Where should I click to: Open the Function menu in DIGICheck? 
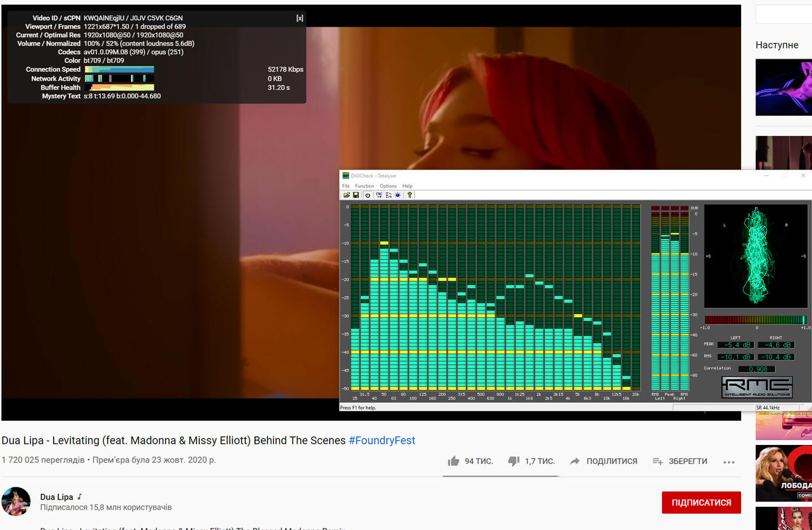(364, 186)
